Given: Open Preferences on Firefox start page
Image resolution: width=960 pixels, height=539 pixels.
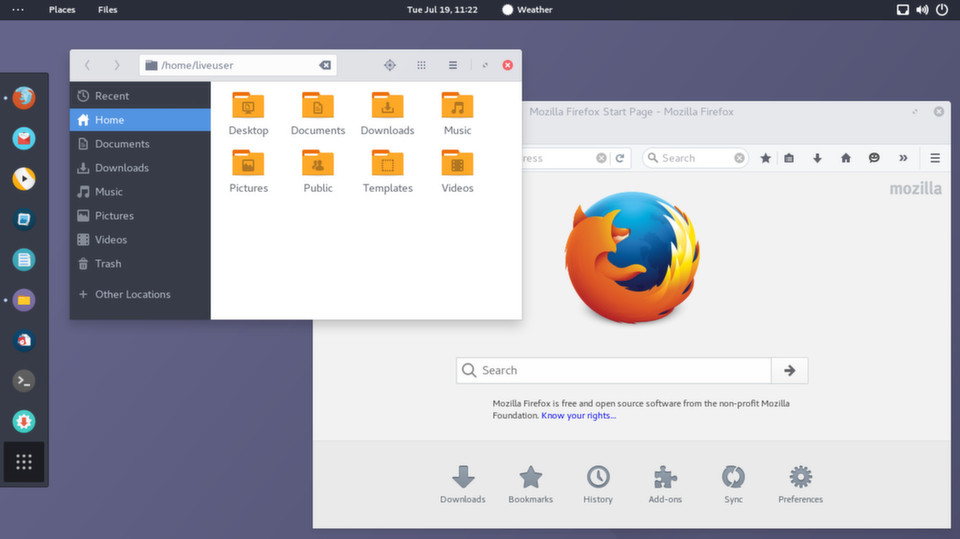Looking at the screenshot, I should (x=801, y=484).
